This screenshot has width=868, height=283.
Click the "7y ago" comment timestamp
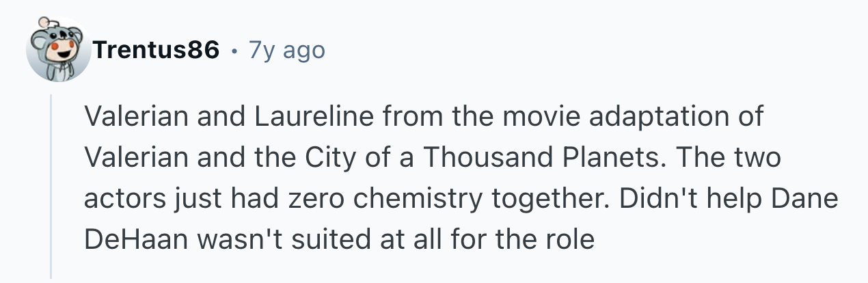tap(287, 50)
